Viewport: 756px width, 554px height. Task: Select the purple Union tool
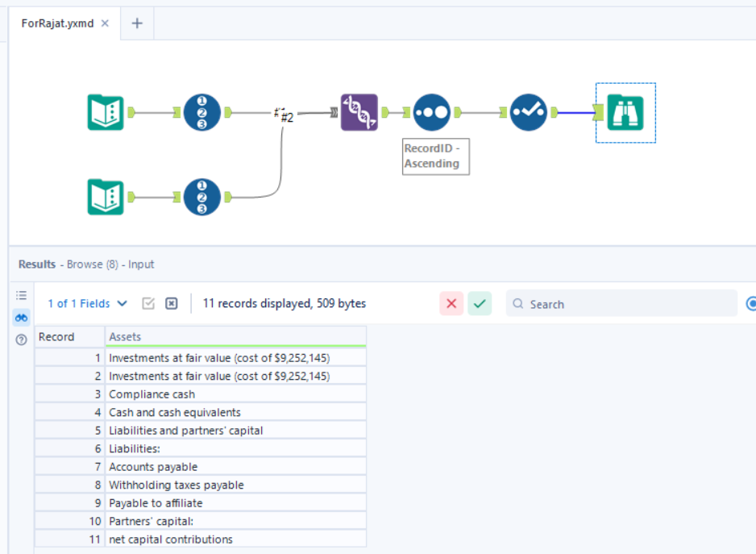coord(359,112)
